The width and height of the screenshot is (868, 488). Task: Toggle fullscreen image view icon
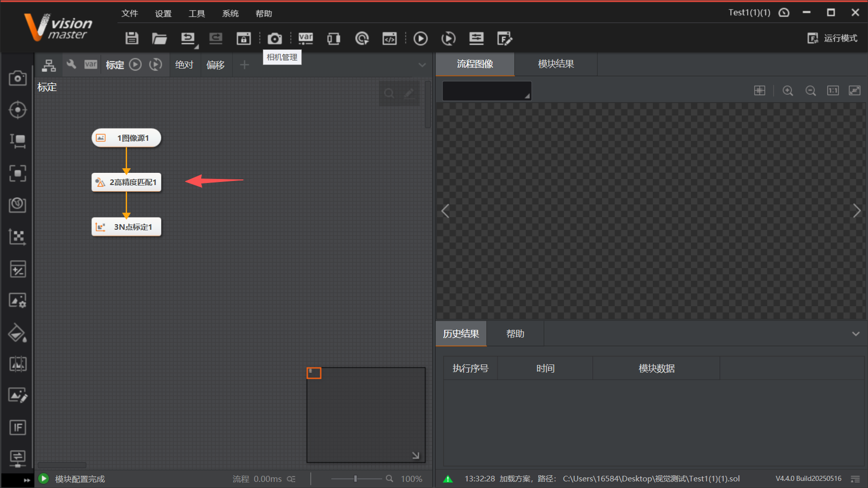855,90
